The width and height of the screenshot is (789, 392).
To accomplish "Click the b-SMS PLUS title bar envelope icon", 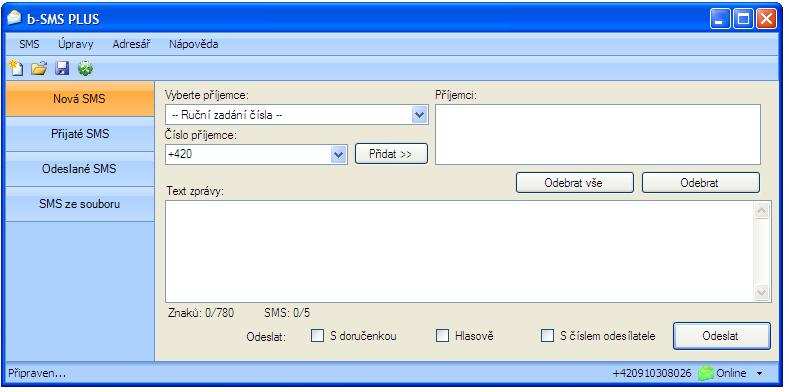I will 15,18.
